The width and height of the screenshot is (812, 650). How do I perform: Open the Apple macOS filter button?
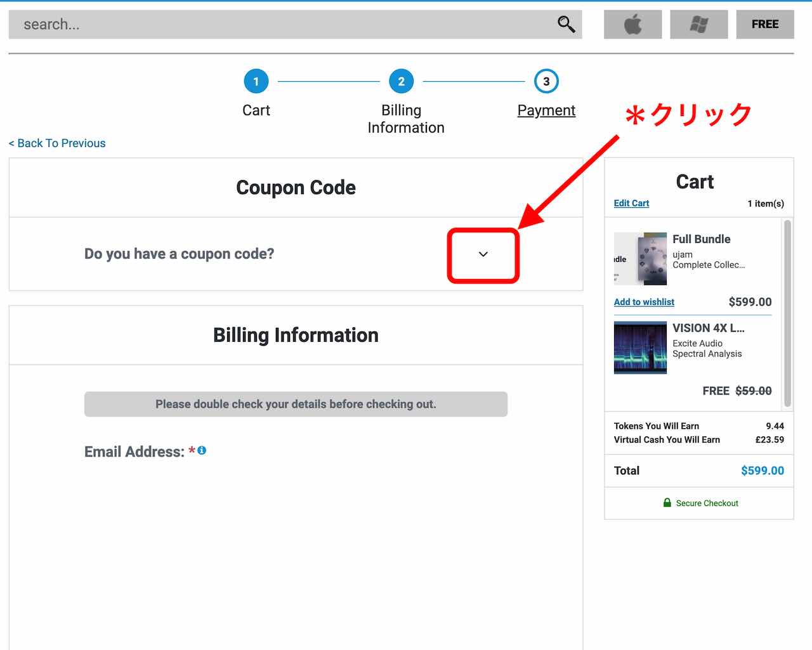tap(632, 24)
